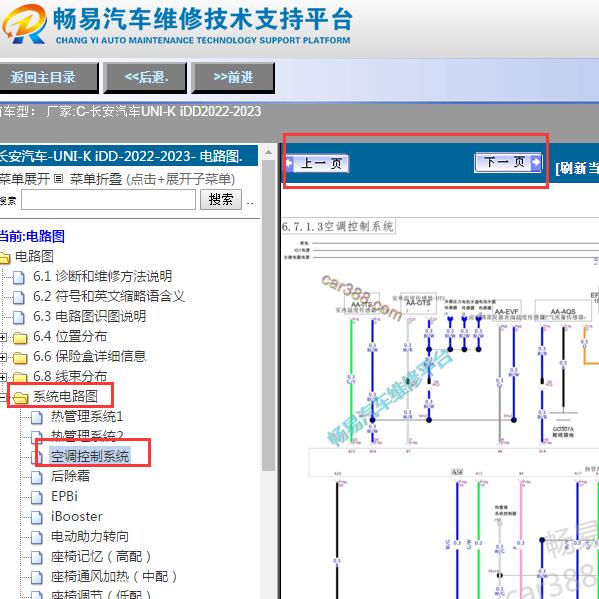Screen dimensions: 599x599
Task: Open 座椅记忆（高配）diagram
Action: pos(101,556)
